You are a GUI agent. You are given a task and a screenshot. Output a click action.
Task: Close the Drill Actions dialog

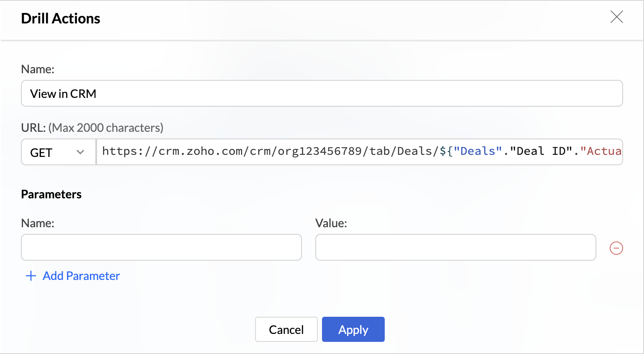(616, 17)
